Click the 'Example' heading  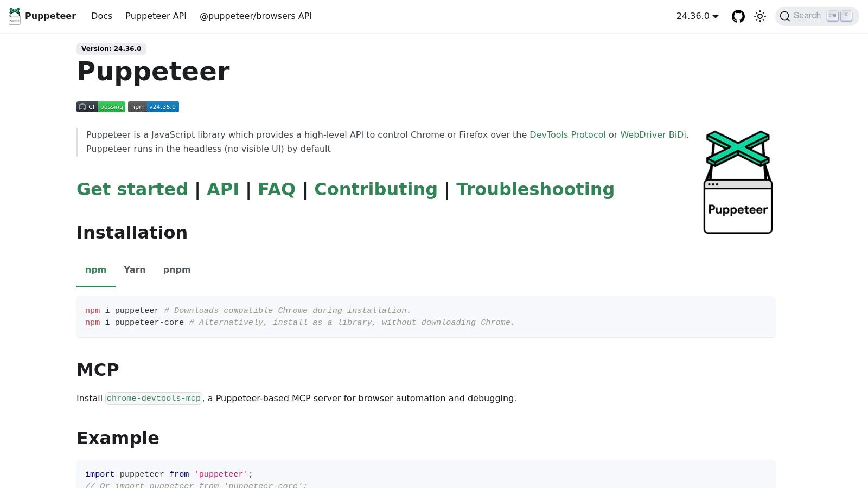[x=118, y=438]
